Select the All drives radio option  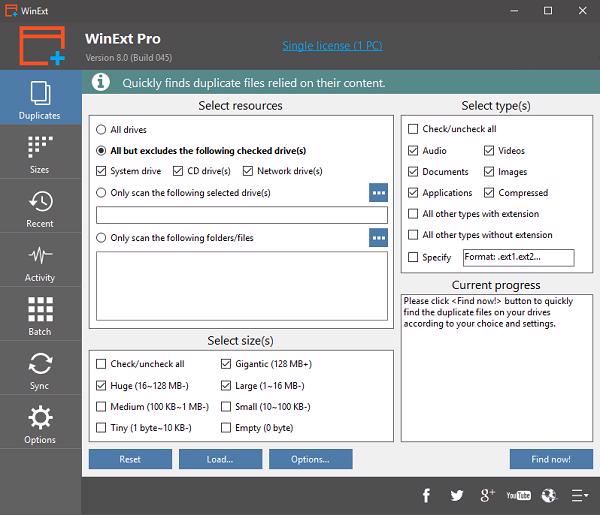pos(102,129)
